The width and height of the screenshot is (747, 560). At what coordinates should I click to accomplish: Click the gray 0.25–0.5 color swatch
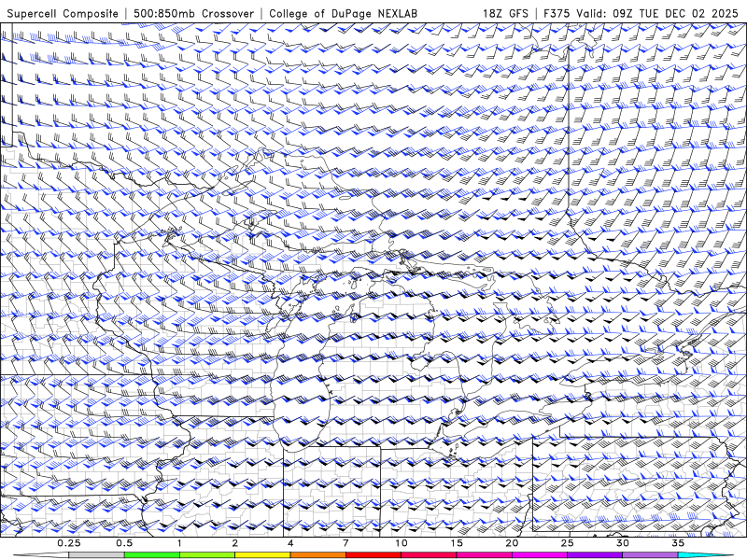coord(97,555)
